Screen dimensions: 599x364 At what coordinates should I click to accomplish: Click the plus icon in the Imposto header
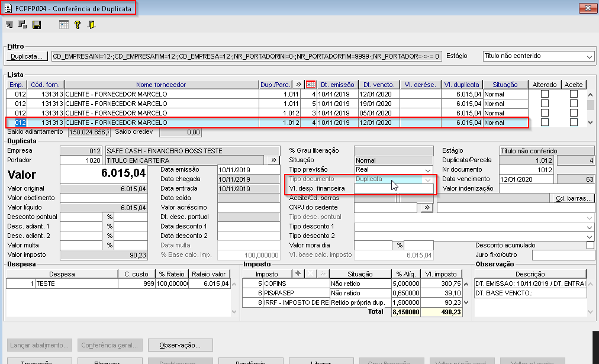point(298,274)
